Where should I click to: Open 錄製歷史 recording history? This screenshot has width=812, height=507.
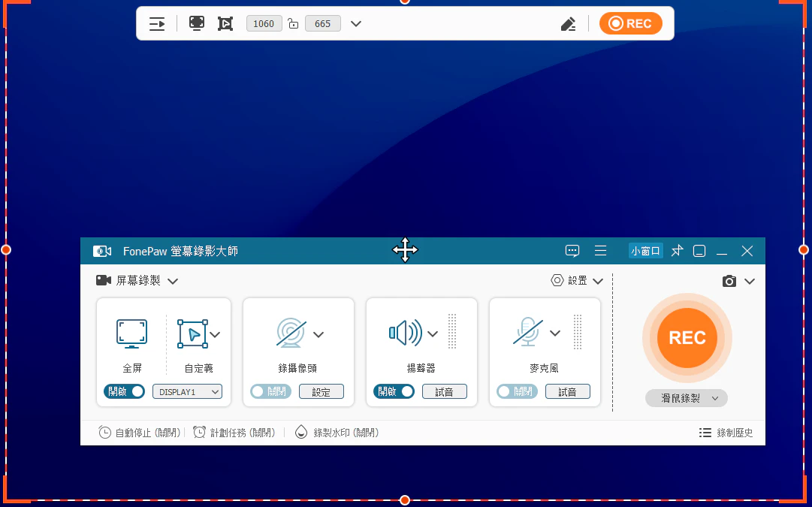click(726, 433)
